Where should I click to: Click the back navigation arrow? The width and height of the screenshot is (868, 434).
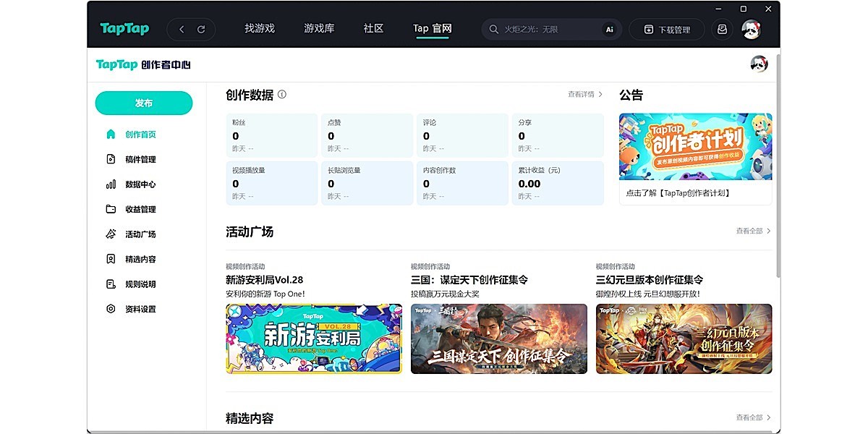[182, 29]
